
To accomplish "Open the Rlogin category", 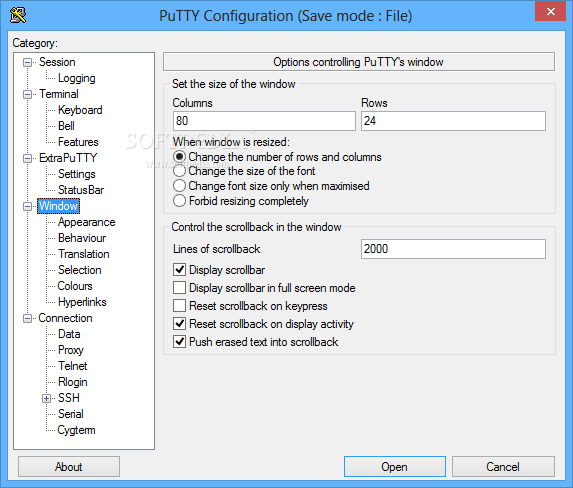I will tap(73, 382).
